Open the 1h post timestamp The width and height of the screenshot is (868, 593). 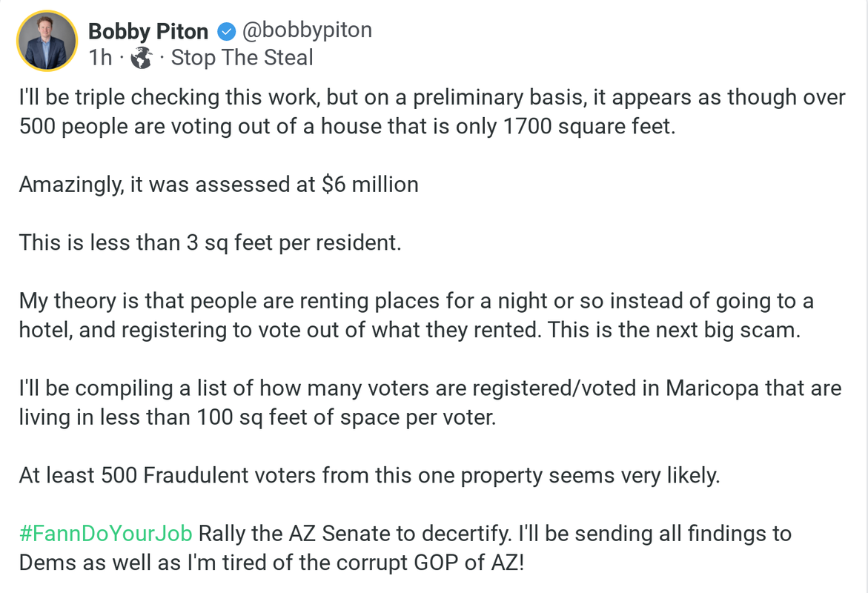pos(100,58)
